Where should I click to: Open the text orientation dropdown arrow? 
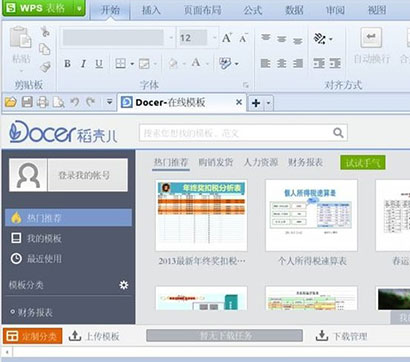(330, 39)
